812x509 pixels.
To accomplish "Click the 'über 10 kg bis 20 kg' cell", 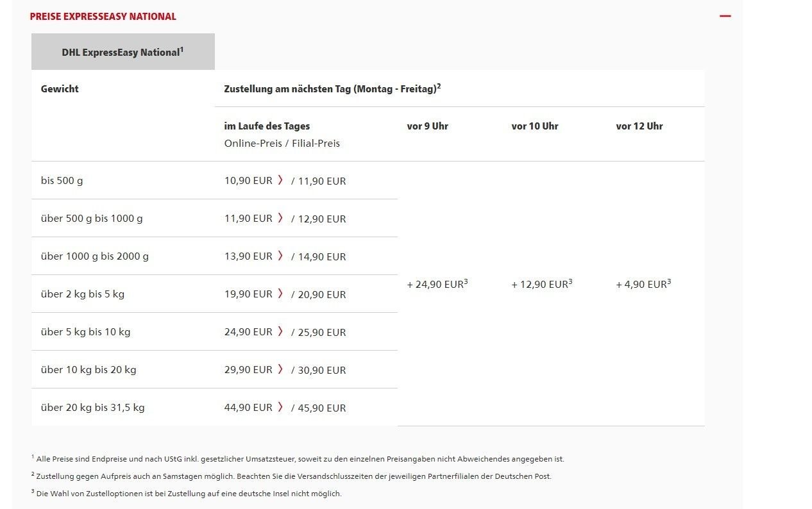I will [123, 370].
